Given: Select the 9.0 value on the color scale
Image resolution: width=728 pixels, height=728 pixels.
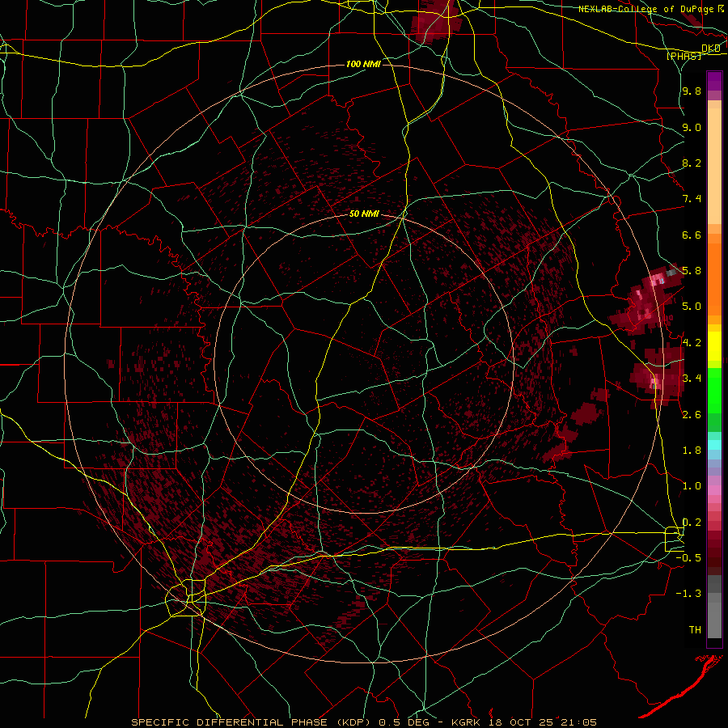Looking at the screenshot, I should (692, 127).
